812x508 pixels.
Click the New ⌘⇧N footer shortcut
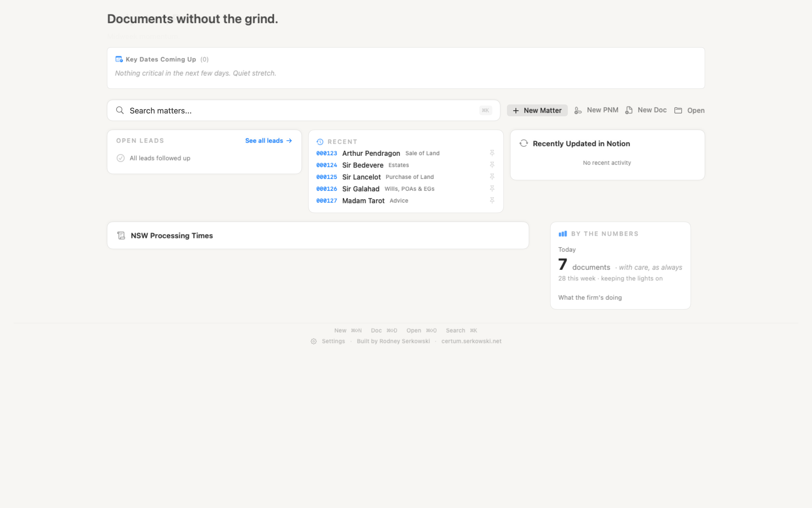(x=348, y=330)
